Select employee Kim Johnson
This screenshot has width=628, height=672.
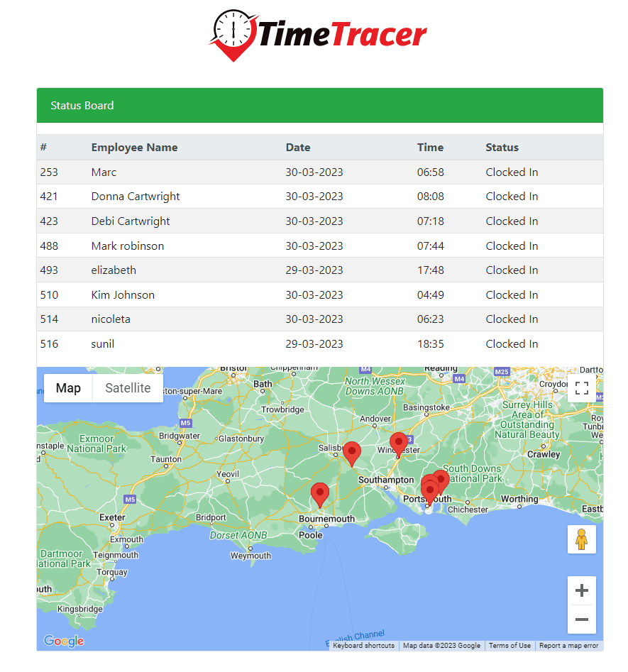tap(123, 295)
